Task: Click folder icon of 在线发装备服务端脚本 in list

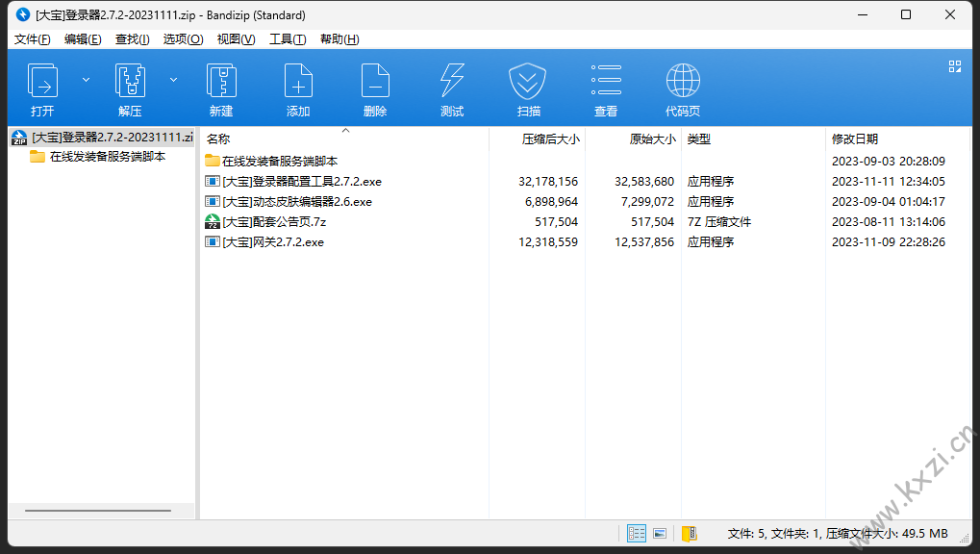Action: [x=213, y=161]
